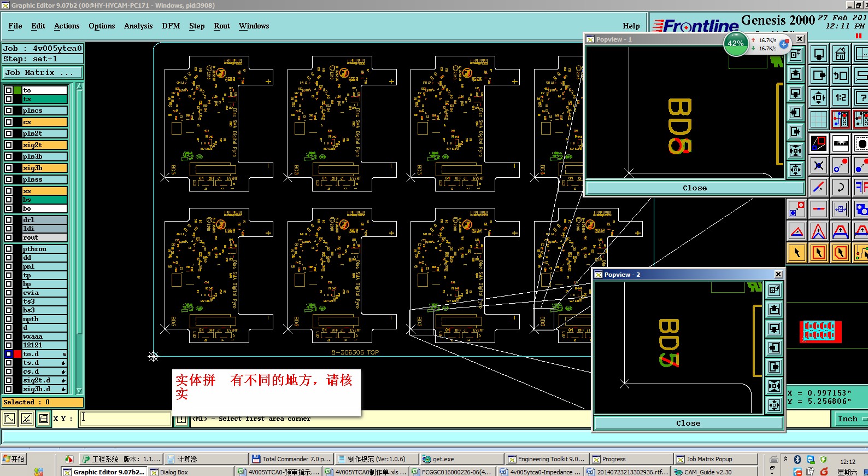This screenshot has width=868, height=476.
Task: Open the Rout menu
Action: (222, 26)
